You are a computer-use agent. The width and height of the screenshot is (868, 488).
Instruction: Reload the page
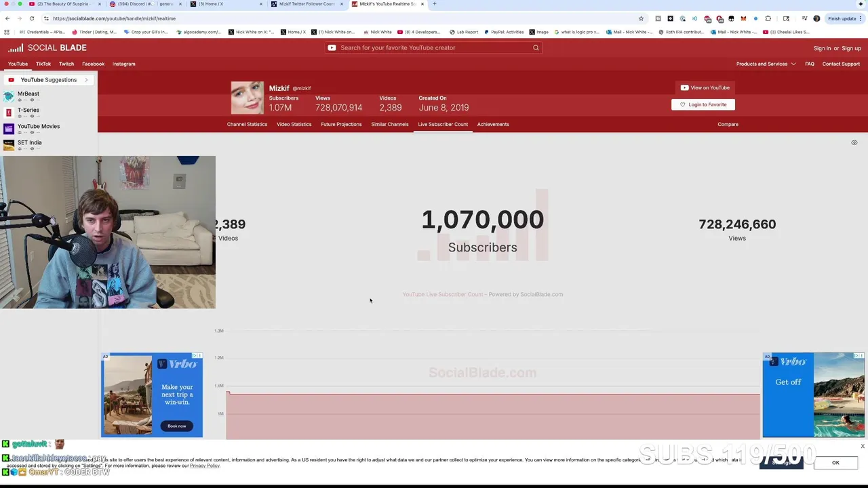click(x=32, y=18)
